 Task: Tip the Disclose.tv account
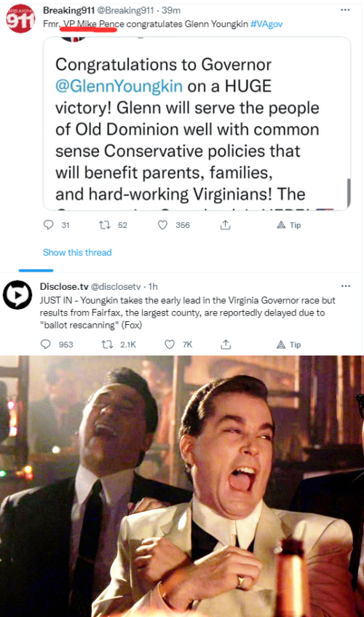click(289, 345)
